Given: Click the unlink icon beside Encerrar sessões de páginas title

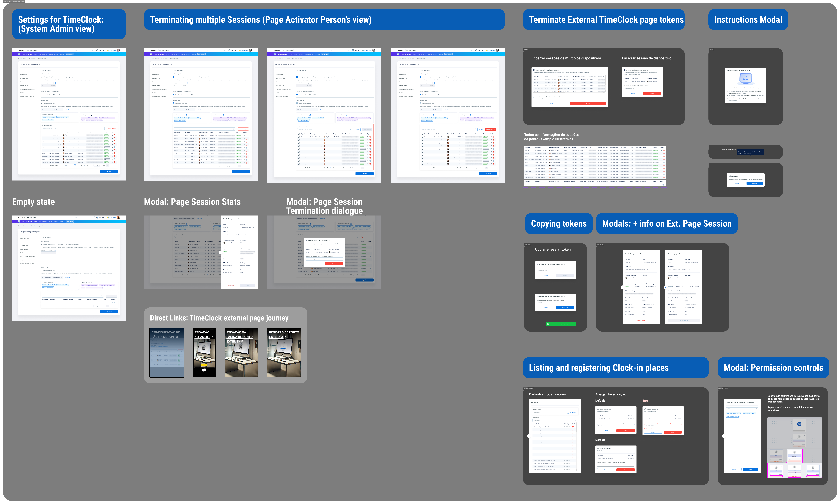Looking at the screenshot, I should [534, 70].
